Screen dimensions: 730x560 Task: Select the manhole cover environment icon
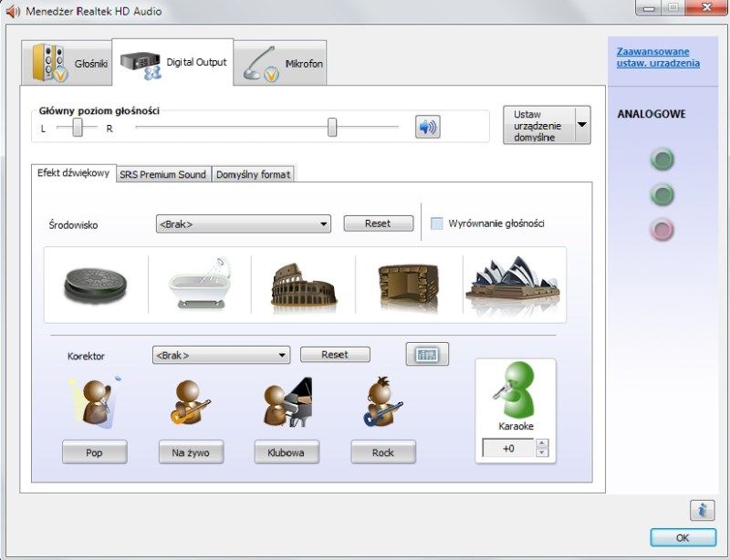click(x=96, y=285)
